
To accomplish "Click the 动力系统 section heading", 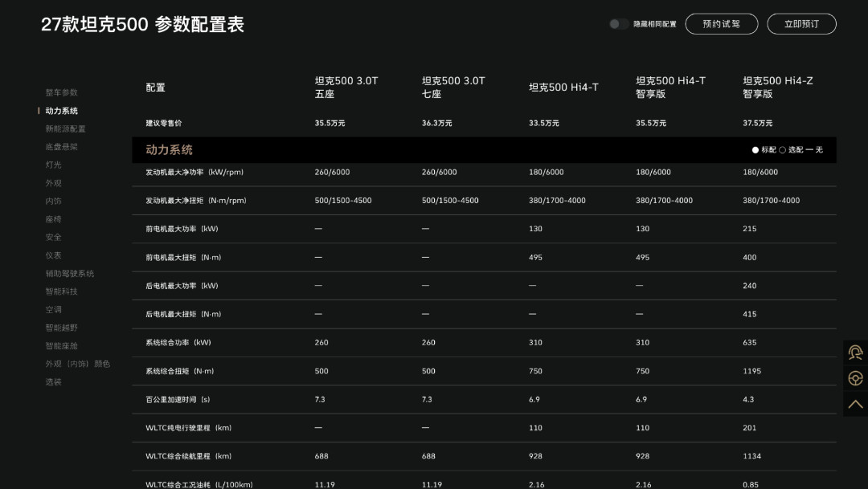I will tap(169, 150).
